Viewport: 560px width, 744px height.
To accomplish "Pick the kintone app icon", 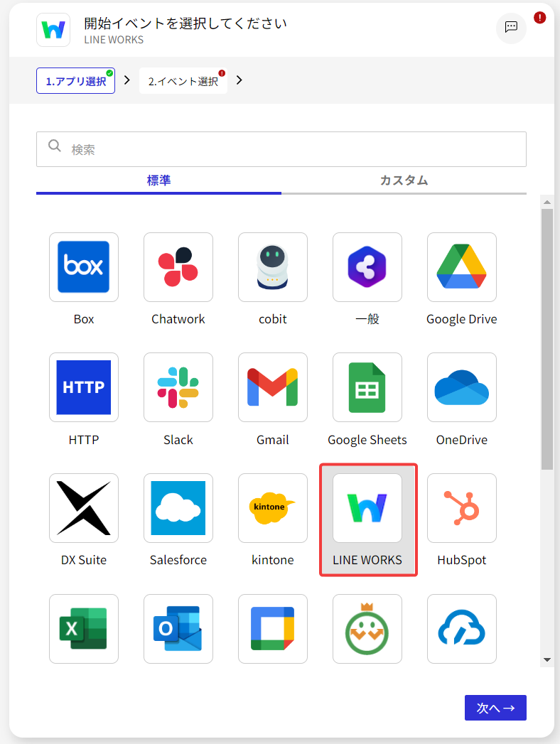I will pos(272,507).
